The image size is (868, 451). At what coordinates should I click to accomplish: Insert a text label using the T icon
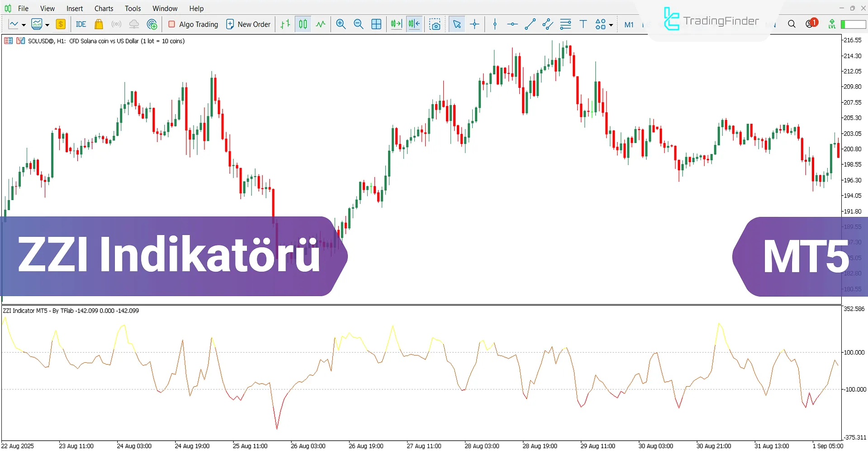tap(583, 24)
